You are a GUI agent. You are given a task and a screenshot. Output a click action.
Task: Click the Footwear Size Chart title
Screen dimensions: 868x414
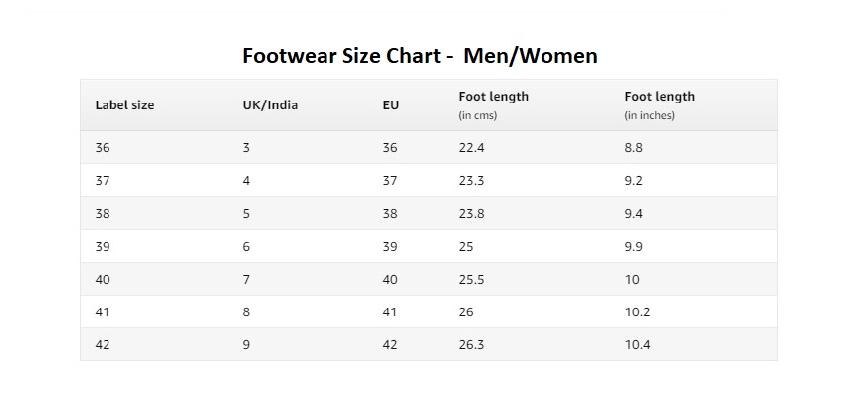pyautogui.click(x=419, y=56)
